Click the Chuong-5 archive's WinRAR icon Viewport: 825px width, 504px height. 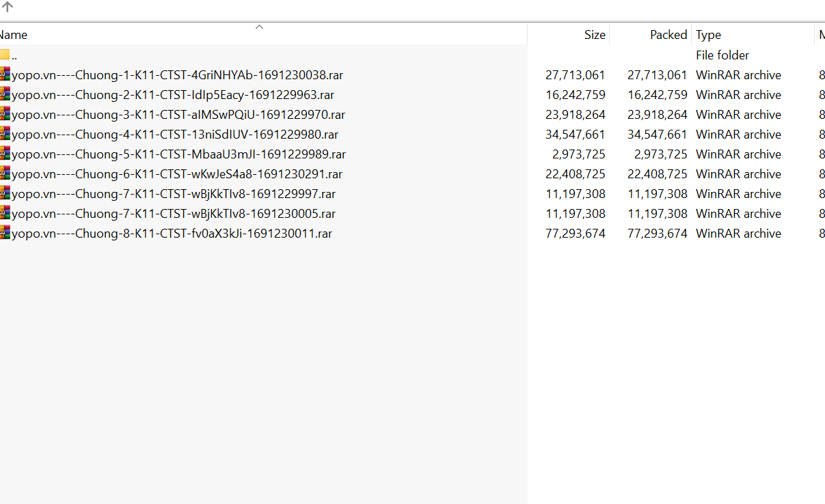[x=5, y=154]
